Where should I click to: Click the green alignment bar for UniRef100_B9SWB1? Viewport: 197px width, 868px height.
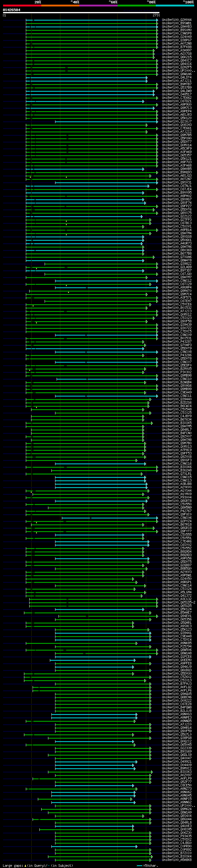tap(92, 24)
